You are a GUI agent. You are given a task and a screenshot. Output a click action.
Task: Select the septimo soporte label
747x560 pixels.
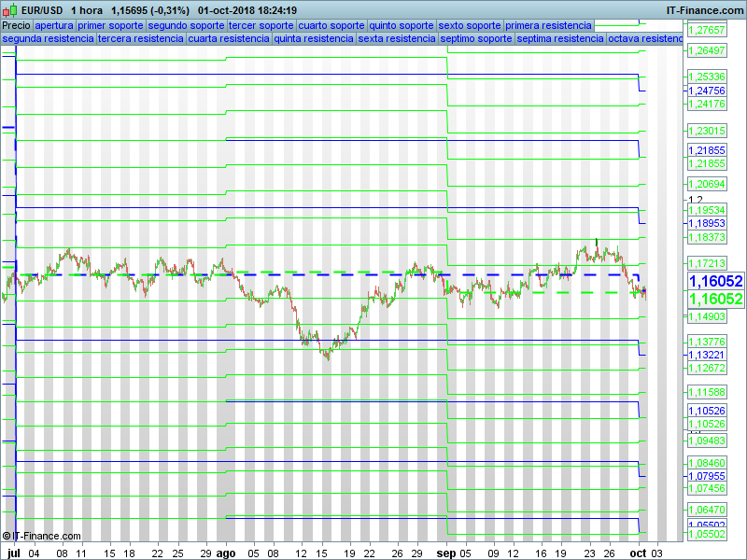pyautogui.click(x=475, y=39)
